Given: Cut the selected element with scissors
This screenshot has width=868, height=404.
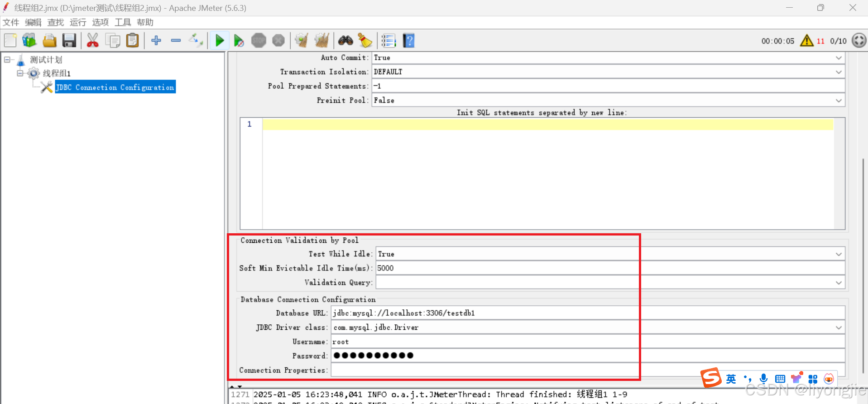Looking at the screenshot, I should [93, 41].
